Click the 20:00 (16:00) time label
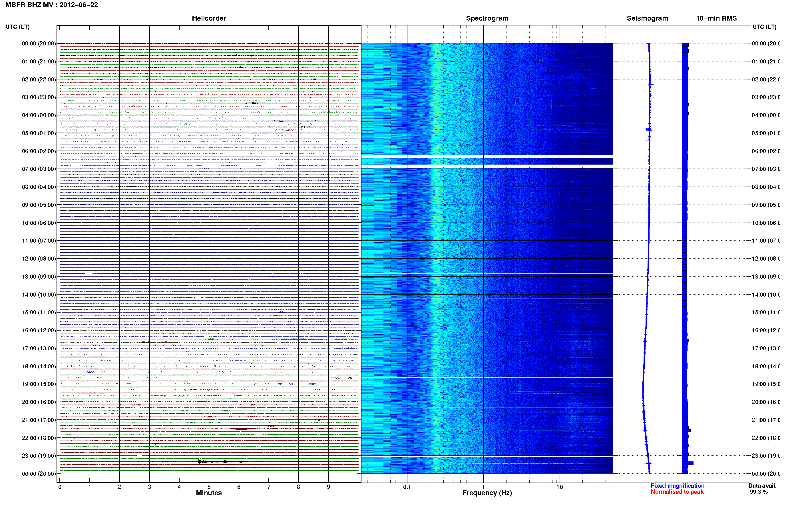This screenshot has height=508, width=812. point(39,402)
